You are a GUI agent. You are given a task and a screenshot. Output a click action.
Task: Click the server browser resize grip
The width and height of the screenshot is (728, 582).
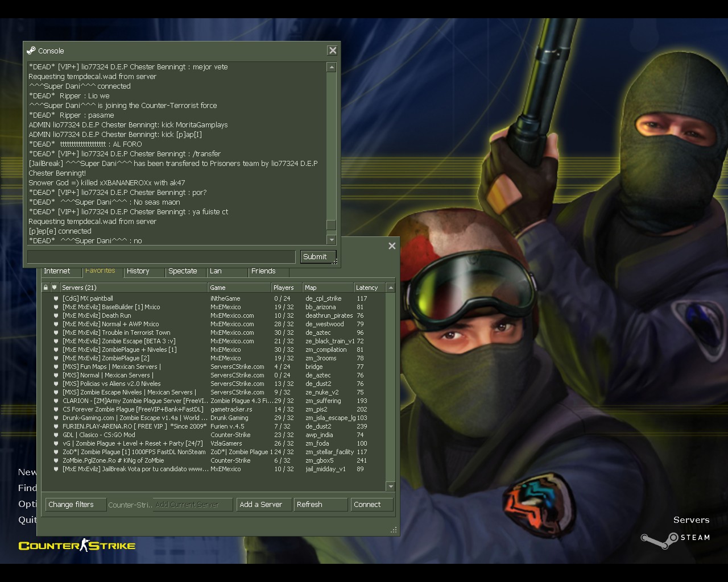[394, 530]
